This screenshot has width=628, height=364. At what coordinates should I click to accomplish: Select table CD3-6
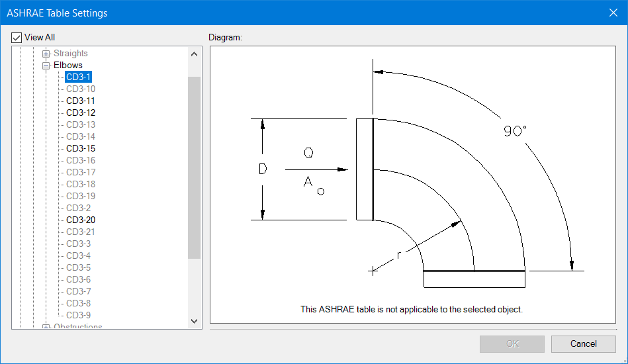click(x=79, y=279)
